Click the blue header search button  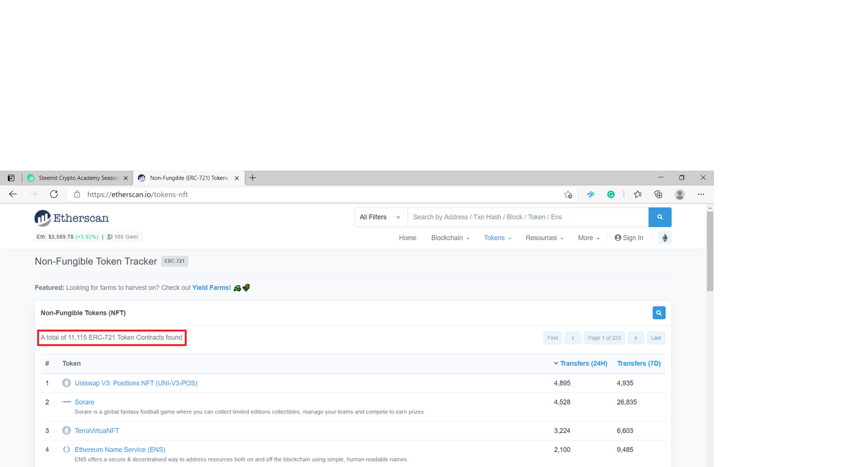pos(660,217)
